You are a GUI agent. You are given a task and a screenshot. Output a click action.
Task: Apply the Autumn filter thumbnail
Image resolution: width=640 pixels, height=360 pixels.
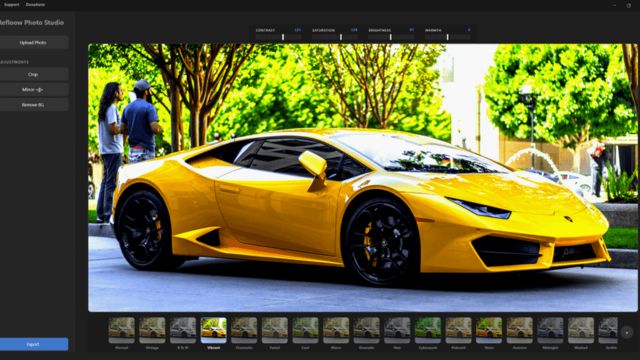click(520, 330)
